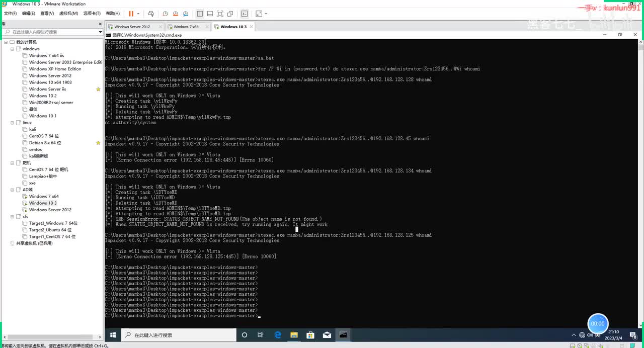Toggle the thumbnail bar view icon
The height and width of the screenshot is (348, 644).
point(210,14)
